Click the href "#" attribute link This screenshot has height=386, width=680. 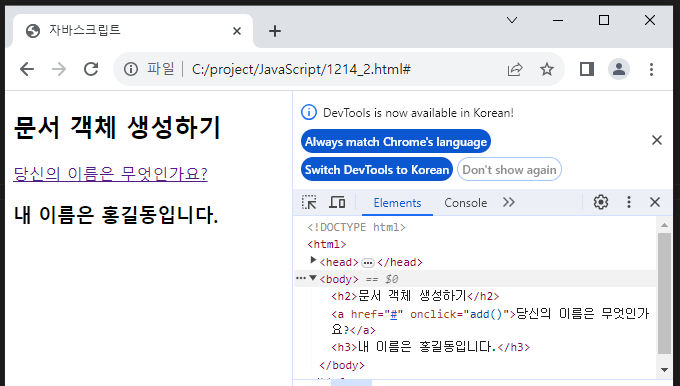(x=393, y=314)
